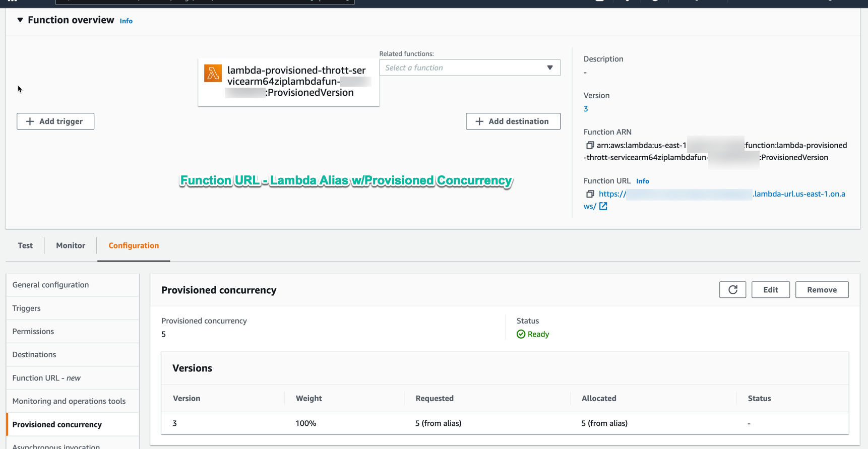Click the external link icon after ws/

tap(603, 206)
